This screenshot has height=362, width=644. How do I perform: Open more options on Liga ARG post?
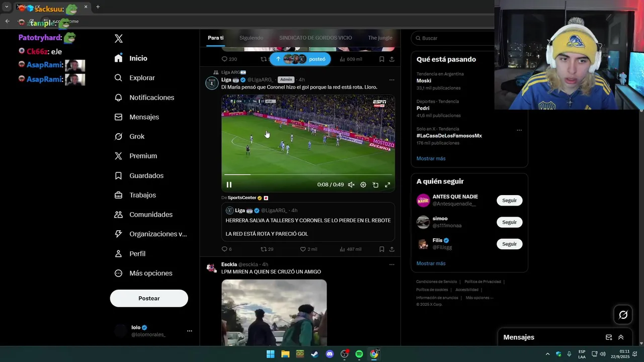coord(391,79)
